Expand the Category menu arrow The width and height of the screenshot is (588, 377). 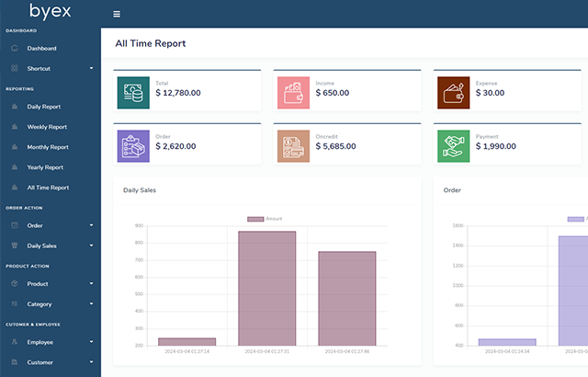(91, 304)
